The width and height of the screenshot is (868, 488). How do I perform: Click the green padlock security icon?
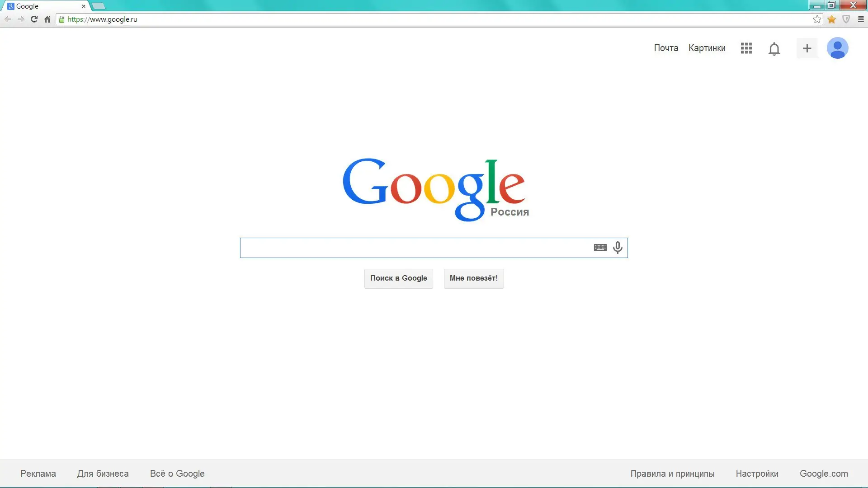click(x=61, y=19)
